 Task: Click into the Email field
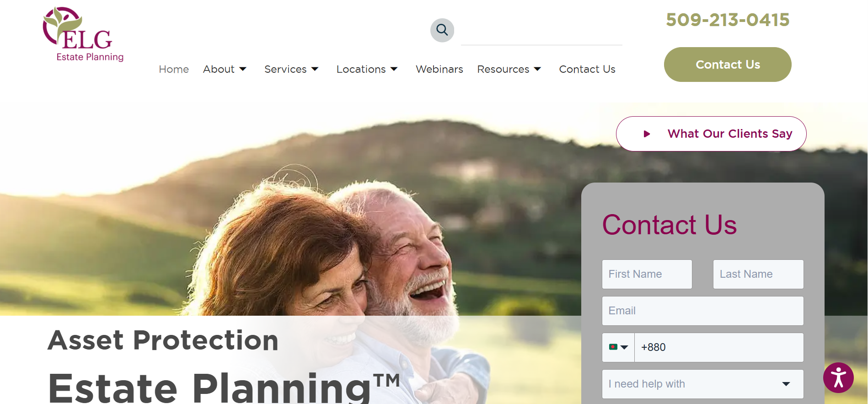click(x=702, y=311)
